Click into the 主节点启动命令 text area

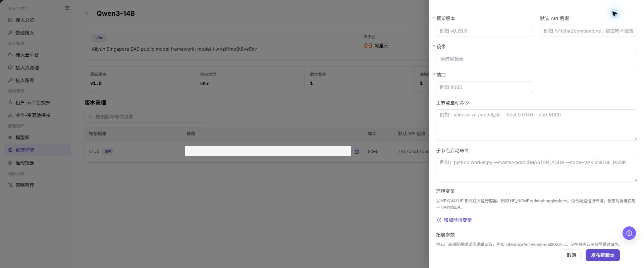[537, 125]
